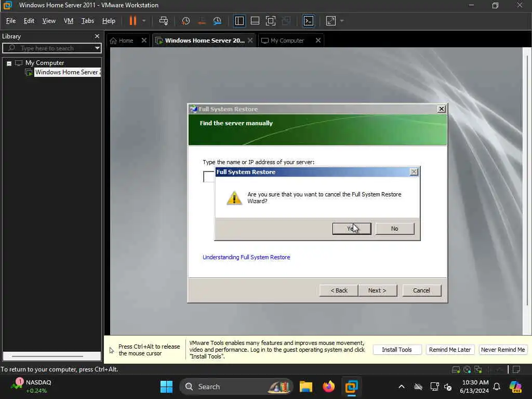
Task: Close the My Computer tab
Action: tap(318, 41)
